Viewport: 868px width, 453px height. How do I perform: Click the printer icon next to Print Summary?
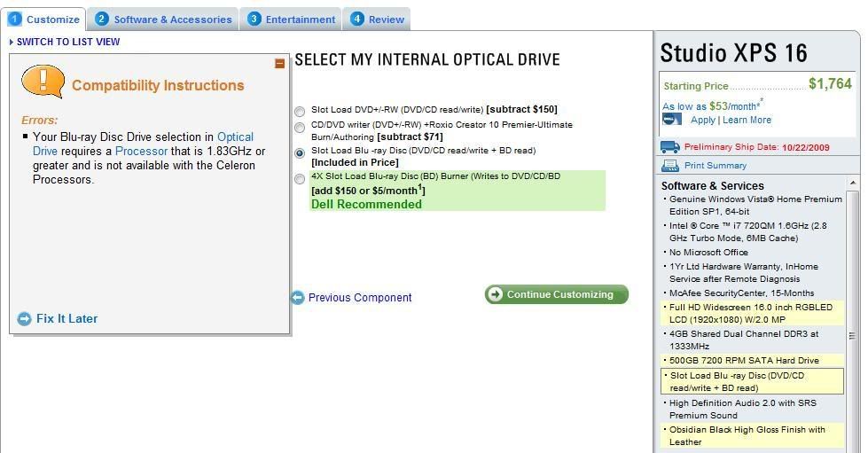(x=669, y=165)
